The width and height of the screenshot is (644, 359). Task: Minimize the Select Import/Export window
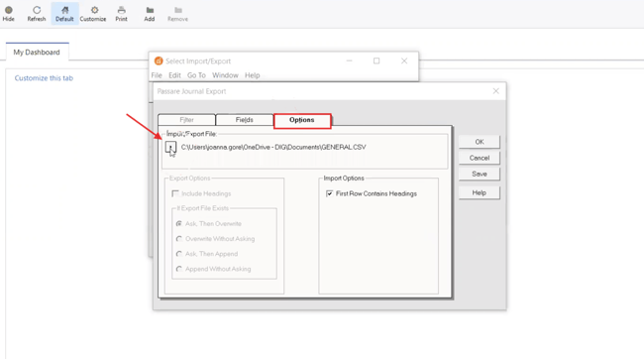[350, 60]
